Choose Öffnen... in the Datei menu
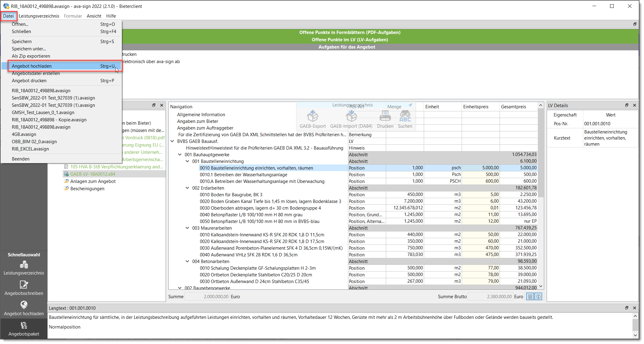 (62, 24)
